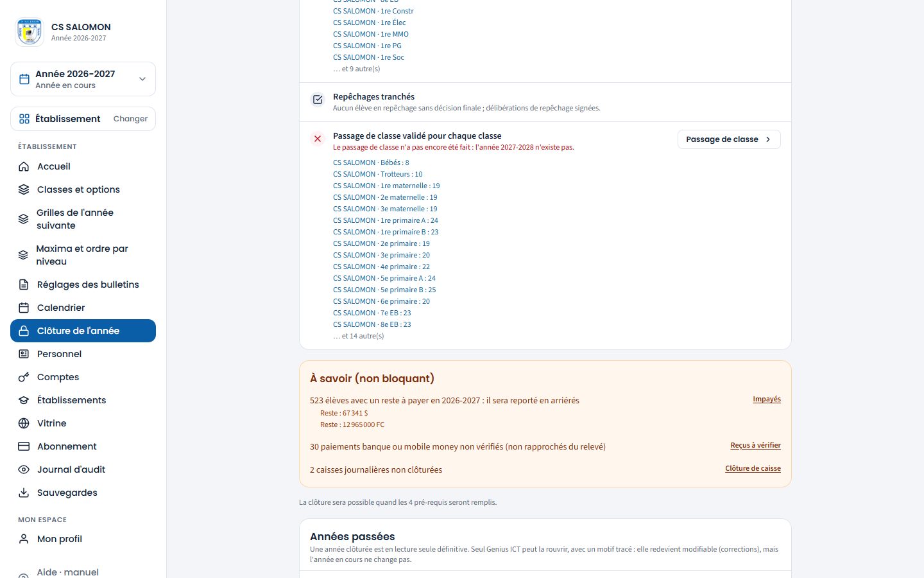Open CS SALOMON · Trotteurs : 10 link

378,174
